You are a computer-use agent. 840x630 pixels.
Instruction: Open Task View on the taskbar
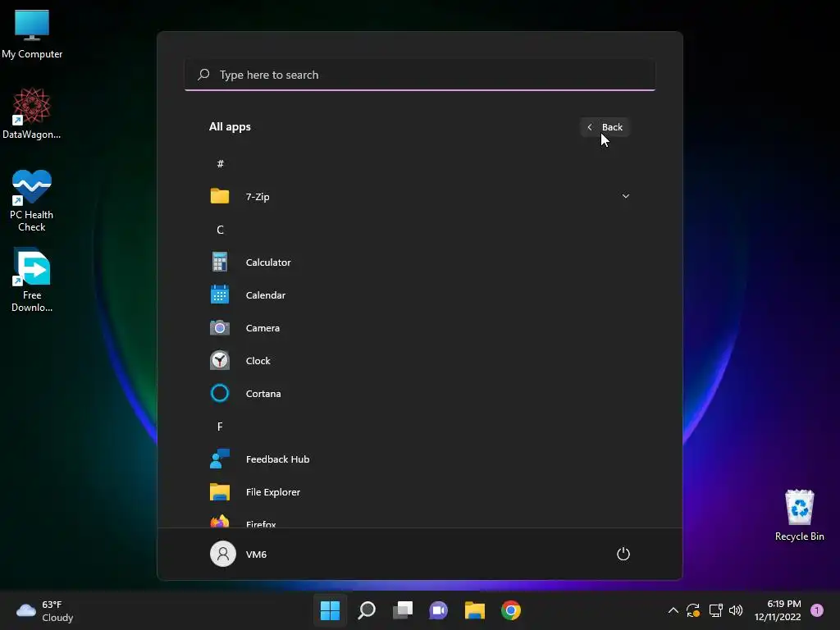click(x=403, y=610)
